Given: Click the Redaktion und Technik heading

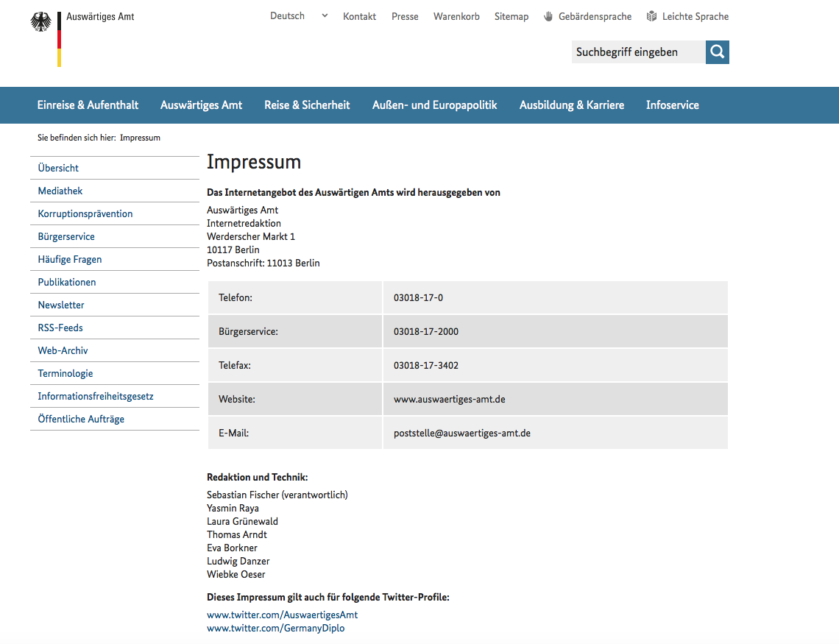Looking at the screenshot, I should point(258,477).
